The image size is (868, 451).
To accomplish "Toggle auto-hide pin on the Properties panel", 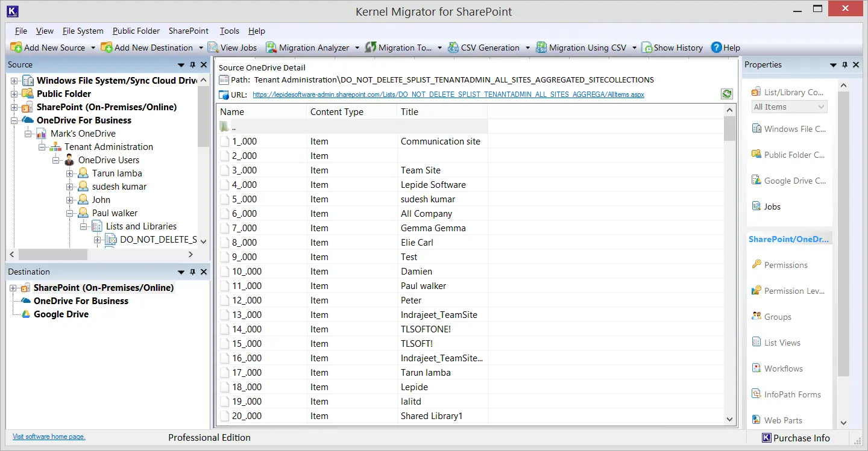I will 844,64.
